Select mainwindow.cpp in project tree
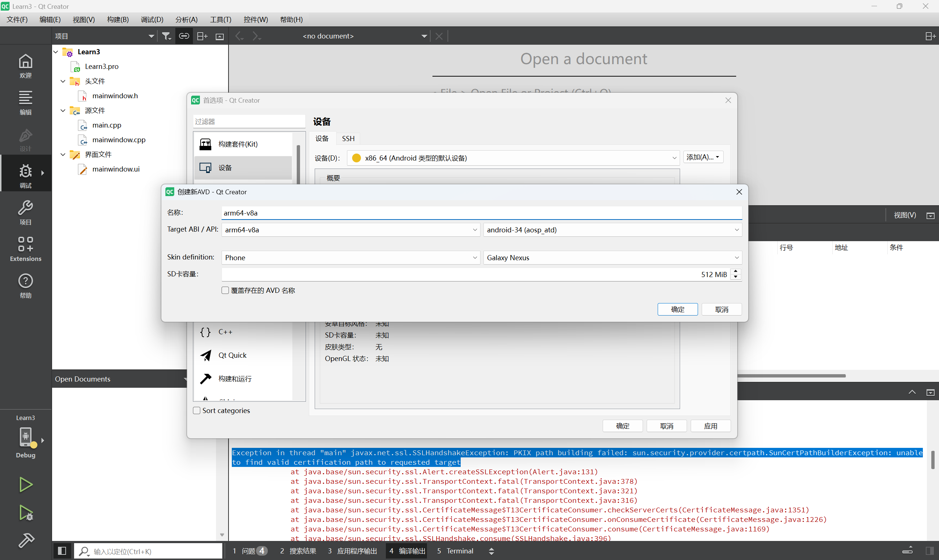The image size is (939, 560). [x=118, y=140]
